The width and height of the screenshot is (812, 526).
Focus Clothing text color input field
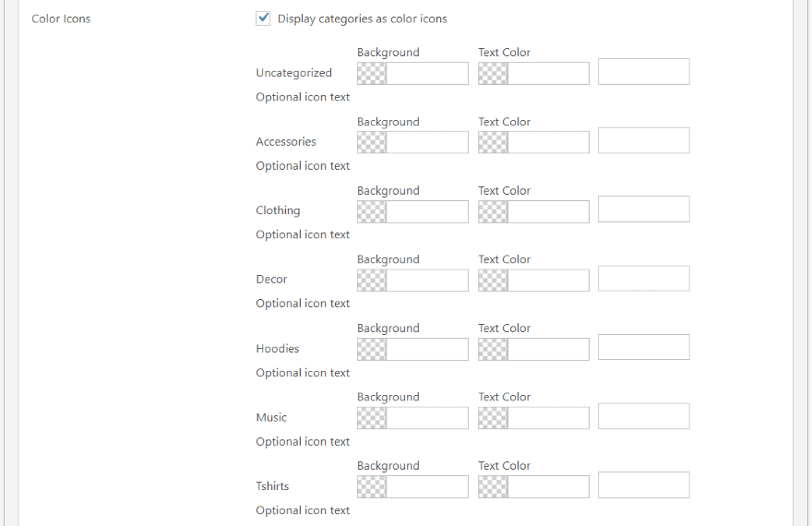(x=548, y=211)
